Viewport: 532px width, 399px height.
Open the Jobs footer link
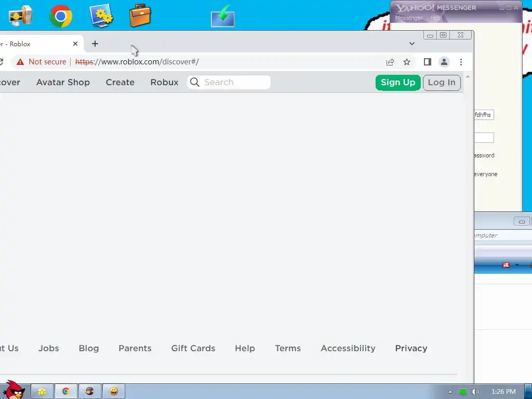49,349
